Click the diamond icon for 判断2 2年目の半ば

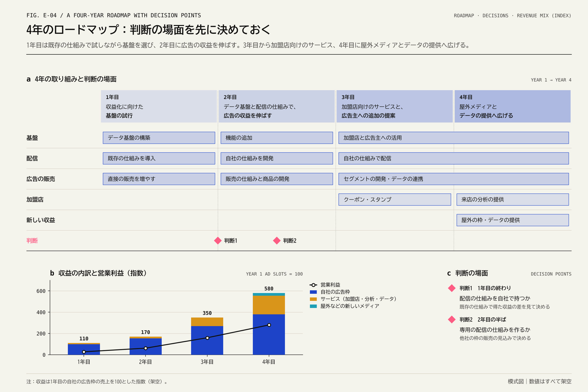coord(452,319)
